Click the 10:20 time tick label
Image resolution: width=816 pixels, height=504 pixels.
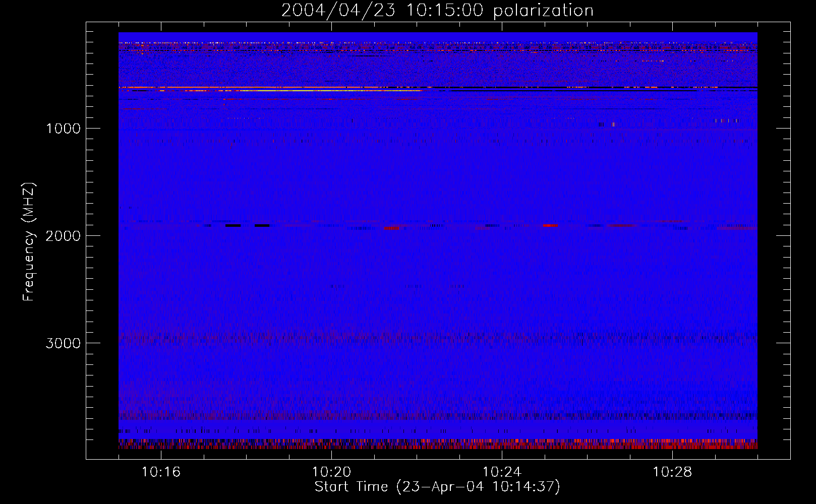click(331, 472)
